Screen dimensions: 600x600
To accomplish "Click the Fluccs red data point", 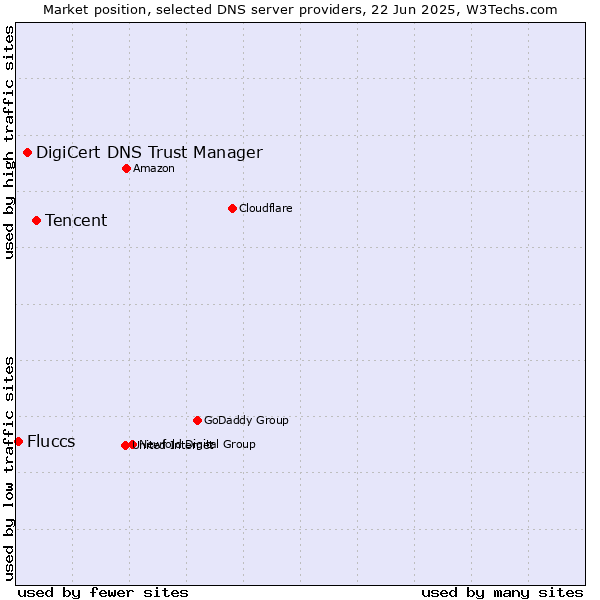I will (x=18, y=442).
